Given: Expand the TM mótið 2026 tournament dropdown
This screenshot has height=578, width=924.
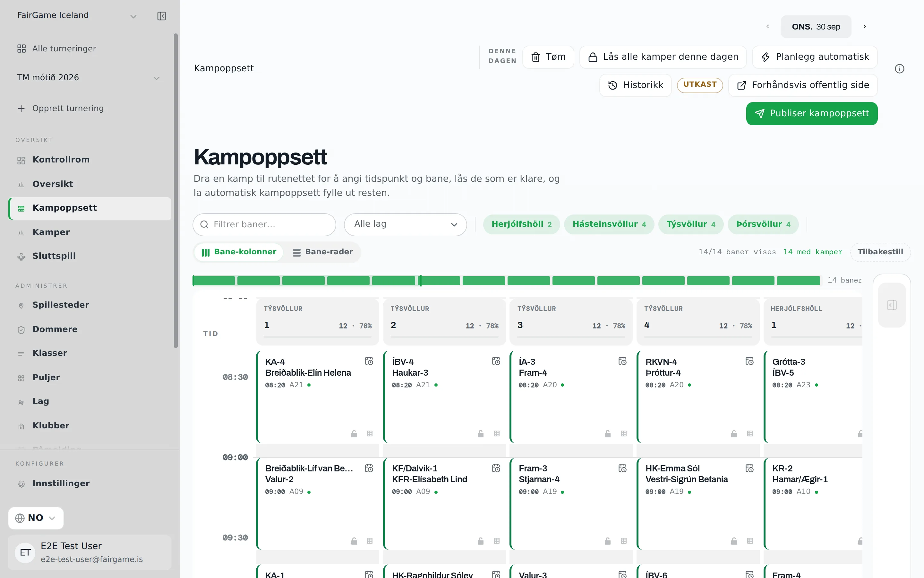Looking at the screenshot, I should [88, 78].
